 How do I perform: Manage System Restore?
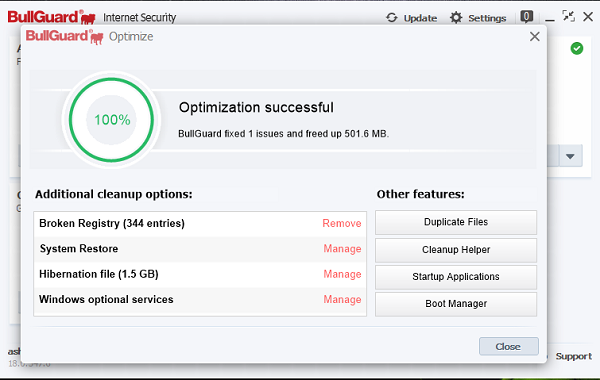[x=342, y=249]
